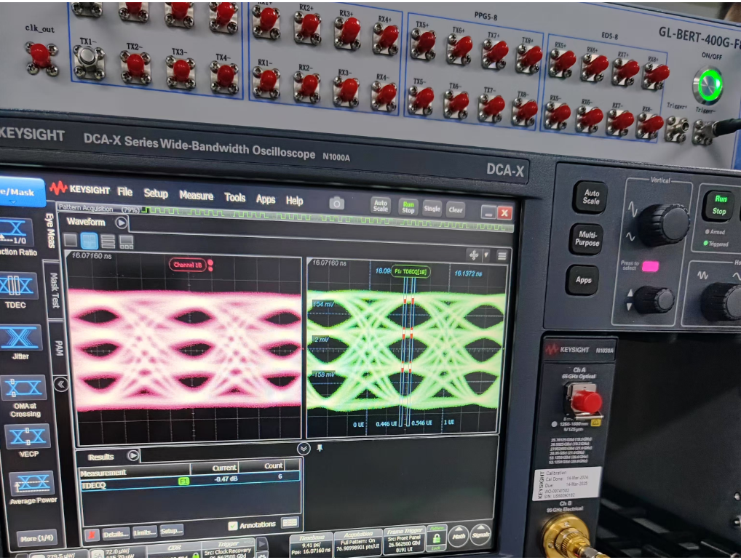Toggle the Run/Stop acquisition button
The height and width of the screenshot is (560, 741).
[x=408, y=207]
